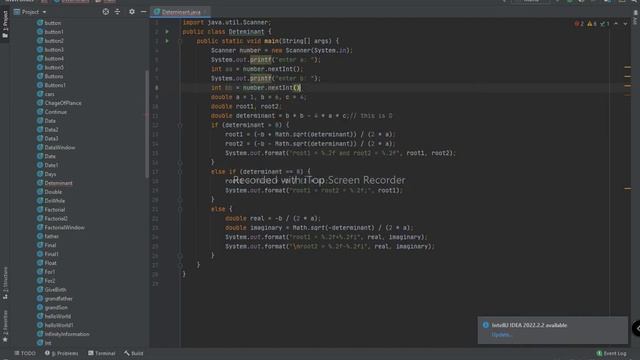Toggle the 1: Project side tool window tab
640x360 pixels.
[5, 24]
